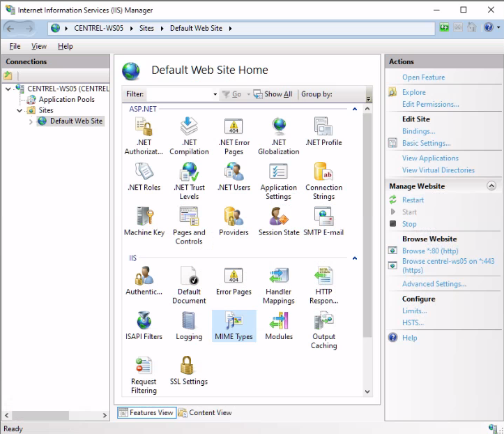Viewport: 504px width, 434px height.
Task: Open the Session State feature
Action: tap(278, 220)
